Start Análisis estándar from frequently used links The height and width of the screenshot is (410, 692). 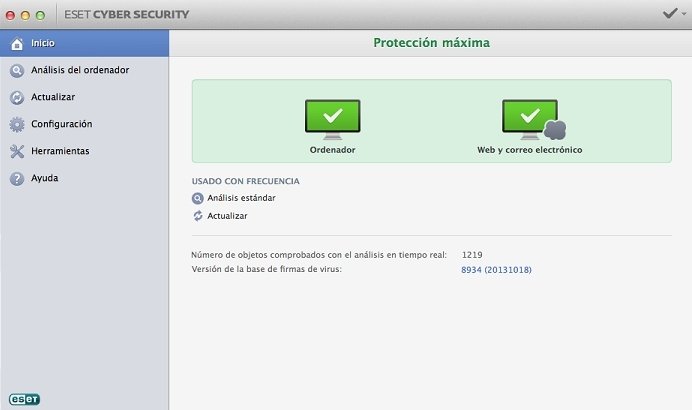click(x=241, y=198)
